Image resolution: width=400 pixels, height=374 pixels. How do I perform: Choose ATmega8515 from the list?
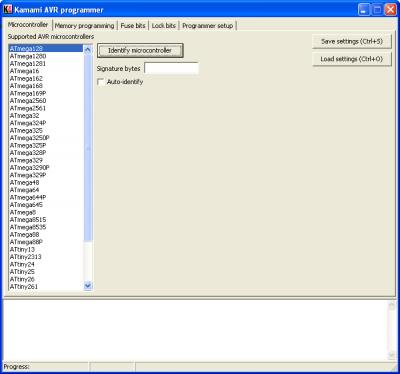pos(46,220)
